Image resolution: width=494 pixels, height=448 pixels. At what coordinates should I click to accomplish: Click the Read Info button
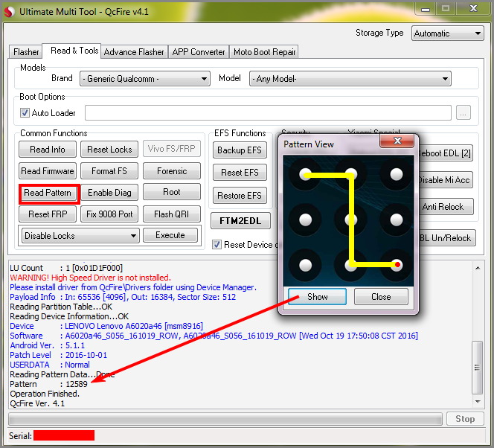tap(48, 150)
